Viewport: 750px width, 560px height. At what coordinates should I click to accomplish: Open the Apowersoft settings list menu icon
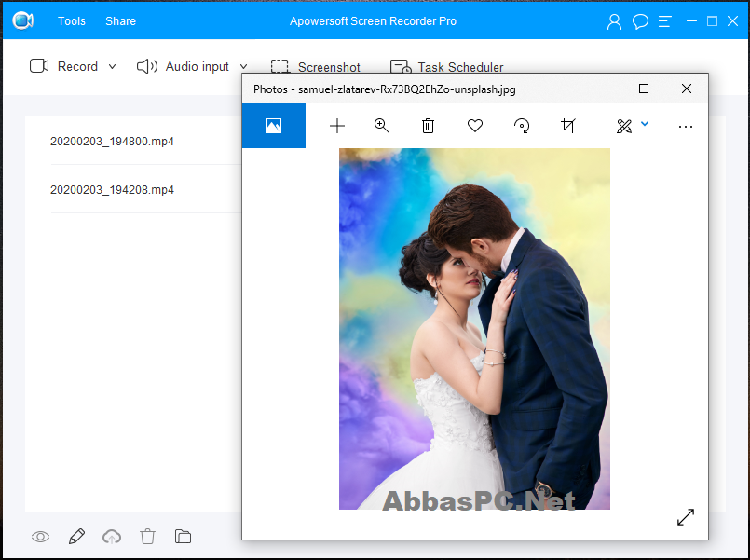[x=665, y=21]
